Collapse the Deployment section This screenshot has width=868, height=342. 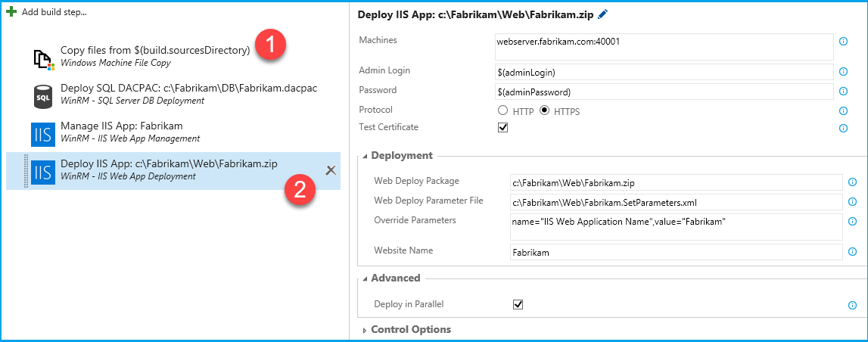click(365, 156)
